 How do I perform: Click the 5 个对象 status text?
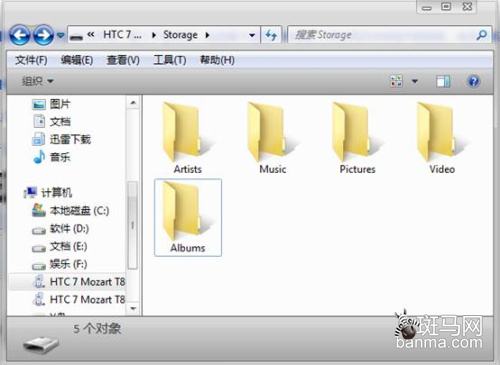(97, 329)
